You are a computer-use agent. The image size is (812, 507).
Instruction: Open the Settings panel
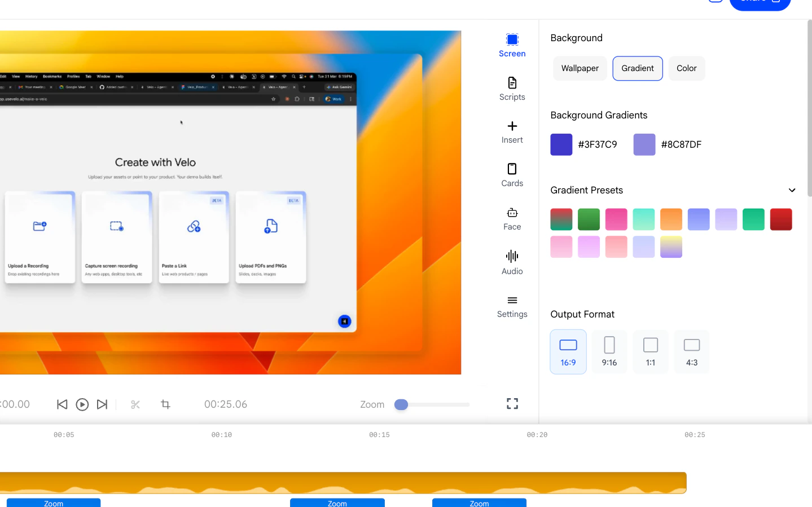512,306
